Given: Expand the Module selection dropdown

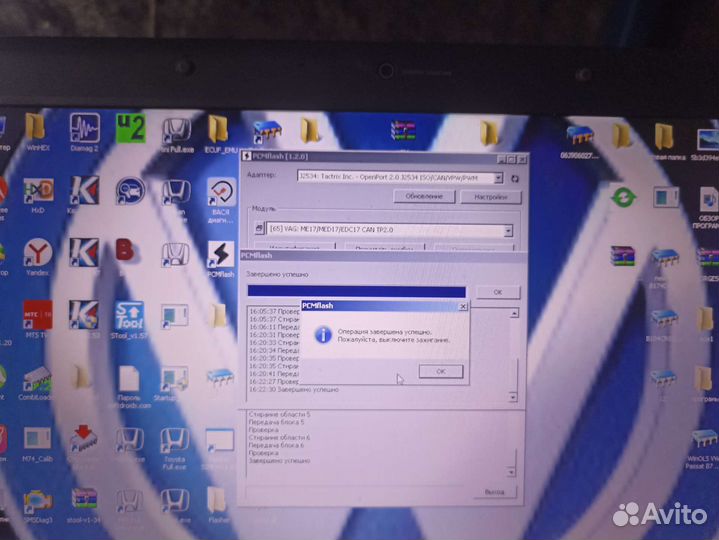Looking at the screenshot, I should pyautogui.click(x=508, y=230).
